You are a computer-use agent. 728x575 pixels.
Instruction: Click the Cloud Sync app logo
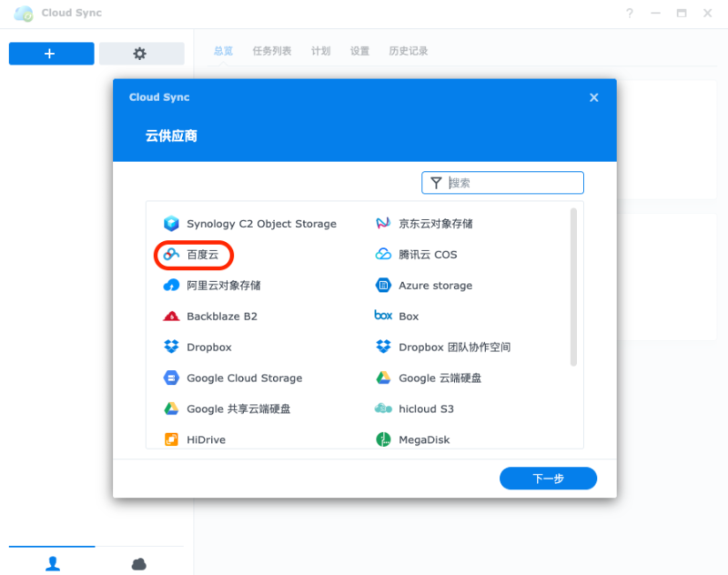tap(24, 14)
